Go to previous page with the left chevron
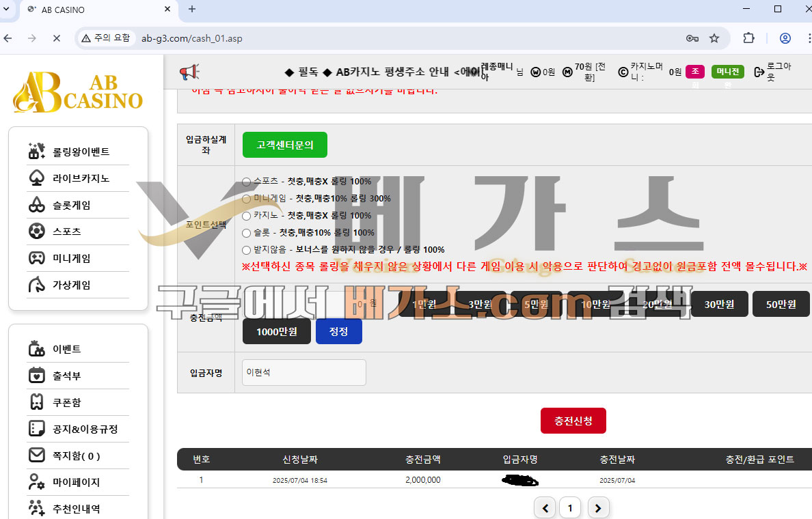812x519 pixels. click(x=545, y=508)
